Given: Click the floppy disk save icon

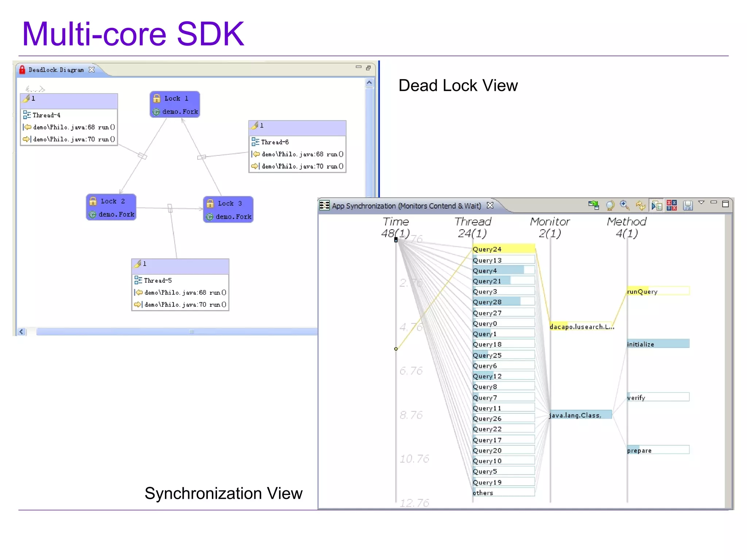Looking at the screenshot, I should tap(688, 206).
